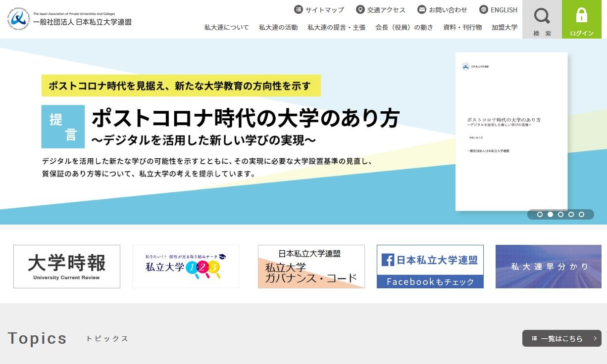Image resolution: width=607 pixels, height=364 pixels.
Task: Open the 私大連の活動 menu item
Action: (277, 28)
